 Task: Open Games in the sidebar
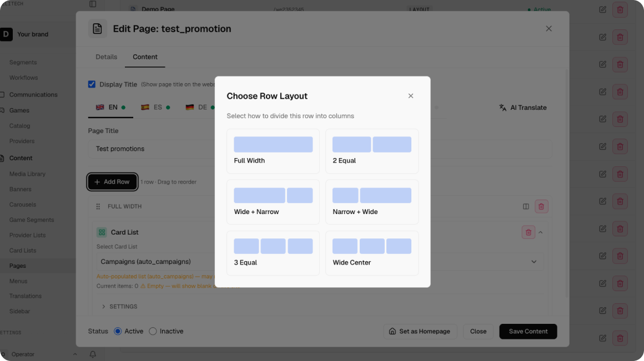click(x=19, y=110)
